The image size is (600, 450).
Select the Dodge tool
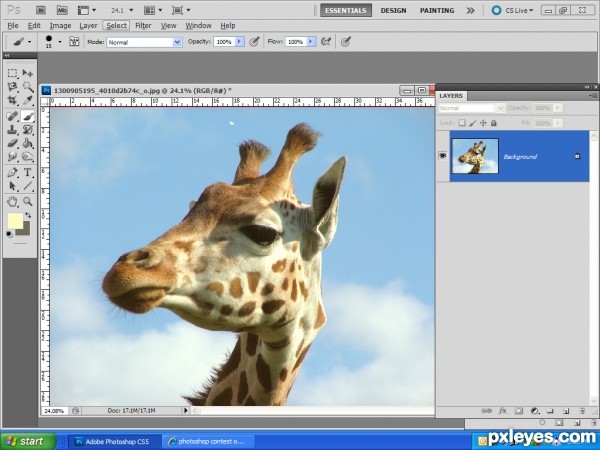pyautogui.click(x=28, y=157)
